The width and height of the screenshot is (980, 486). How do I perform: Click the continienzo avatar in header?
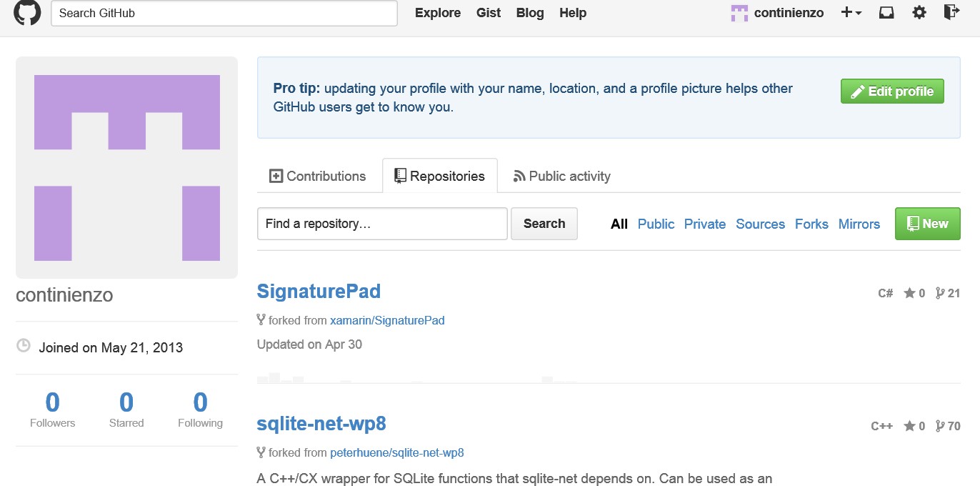pyautogui.click(x=739, y=13)
